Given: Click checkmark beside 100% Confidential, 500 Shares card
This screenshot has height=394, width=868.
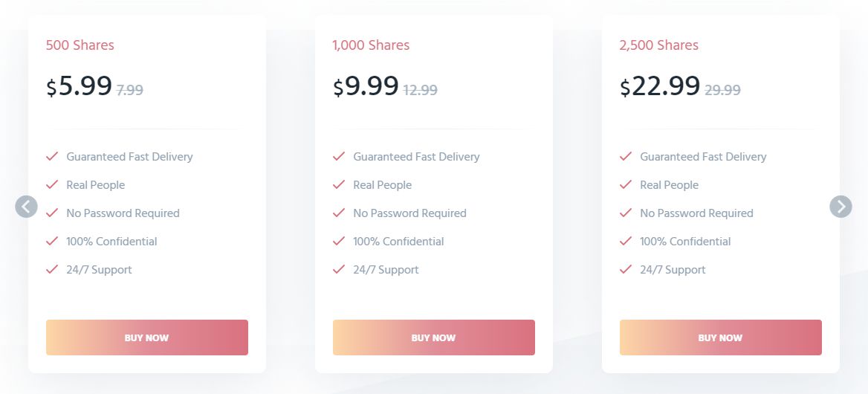Looking at the screenshot, I should click(x=52, y=242).
